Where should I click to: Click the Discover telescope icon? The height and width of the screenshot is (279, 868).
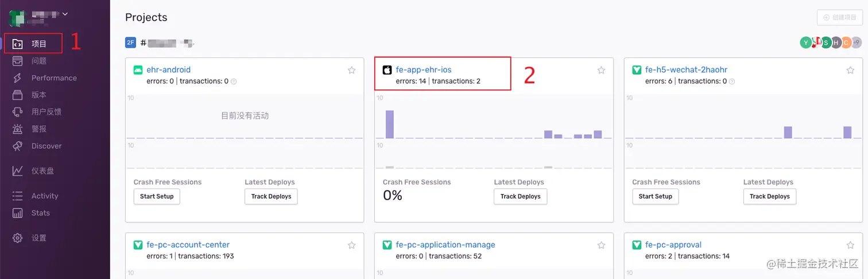(18, 146)
